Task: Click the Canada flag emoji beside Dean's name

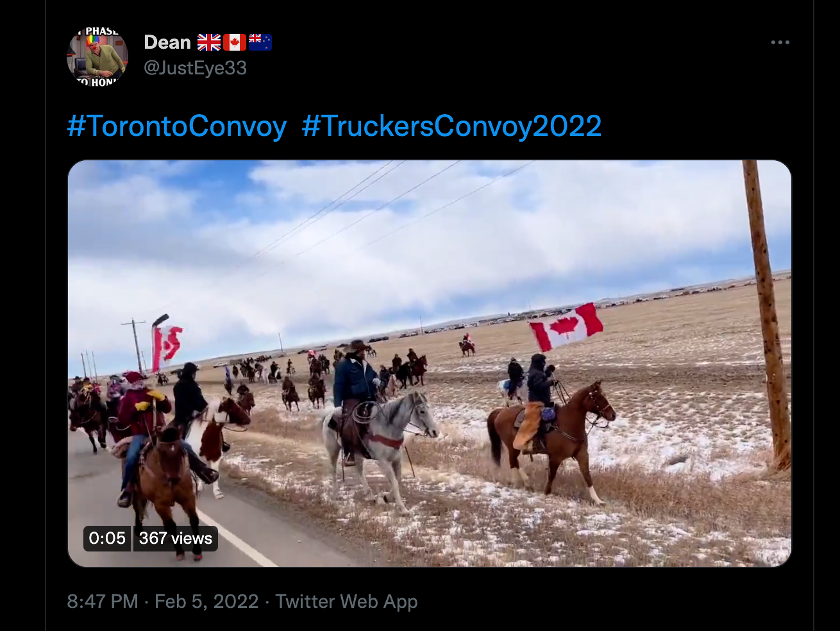Action: 235,42
